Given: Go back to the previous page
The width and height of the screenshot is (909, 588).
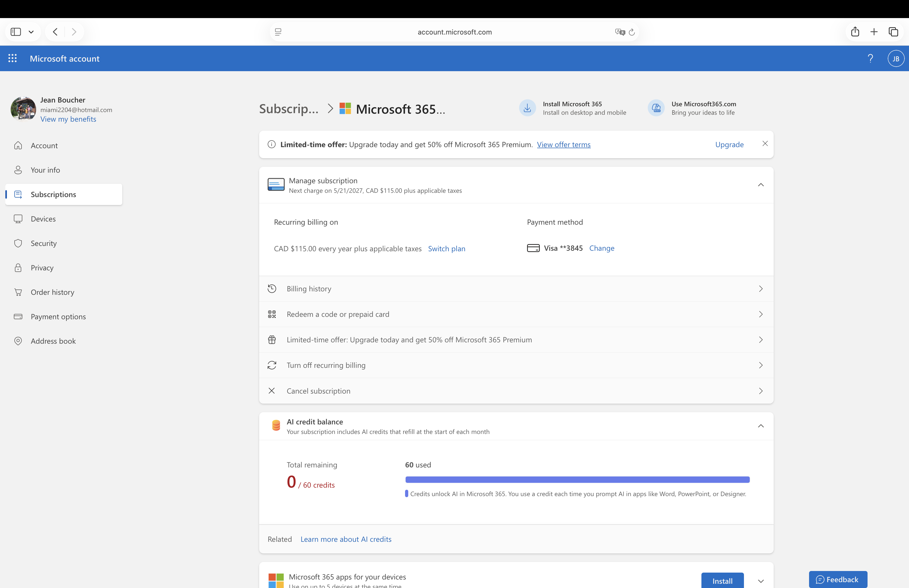Looking at the screenshot, I should click(55, 32).
